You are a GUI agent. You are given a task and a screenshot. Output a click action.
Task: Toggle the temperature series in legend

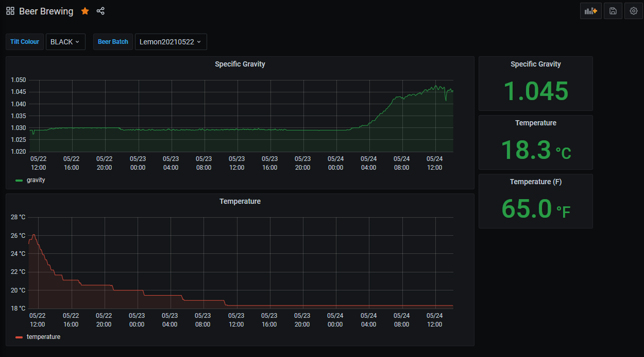coord(43,337)
